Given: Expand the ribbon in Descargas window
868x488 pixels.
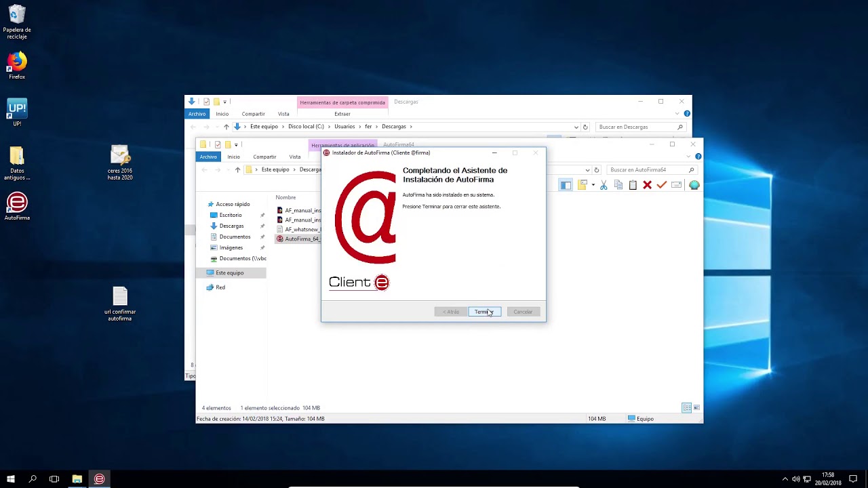Looking at the screenshot, I should (x=677, y=114).
